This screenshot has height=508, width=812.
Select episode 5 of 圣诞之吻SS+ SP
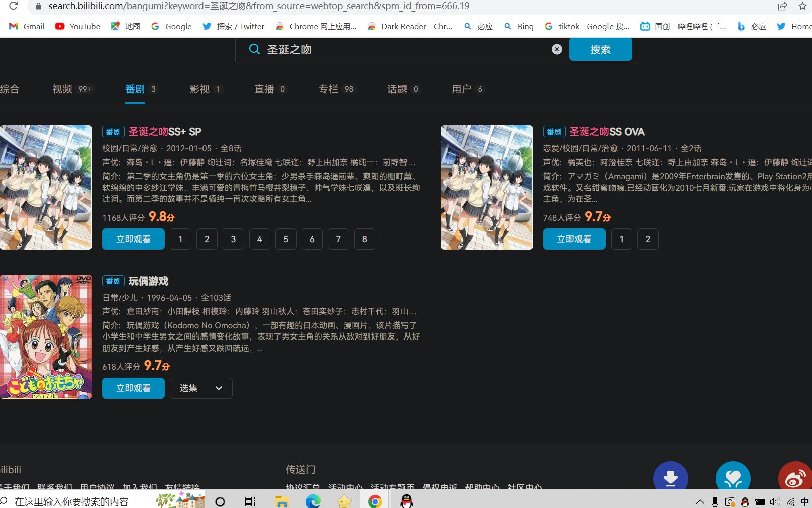coord(286,239)
